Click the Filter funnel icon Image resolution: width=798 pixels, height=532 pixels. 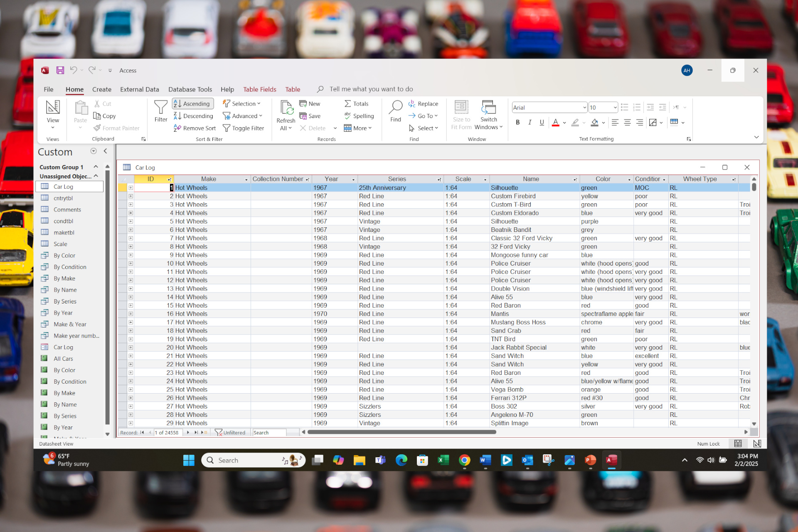160,111
